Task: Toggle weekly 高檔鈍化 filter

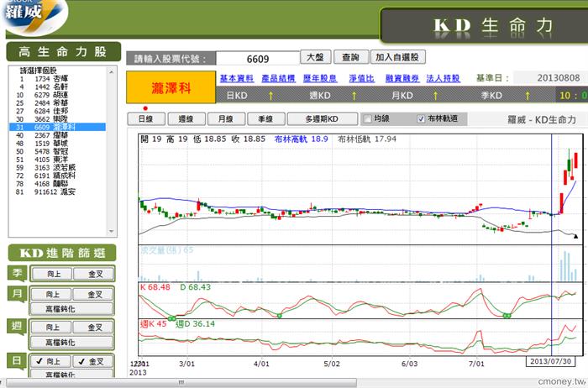Action: (x=72, y=343)
